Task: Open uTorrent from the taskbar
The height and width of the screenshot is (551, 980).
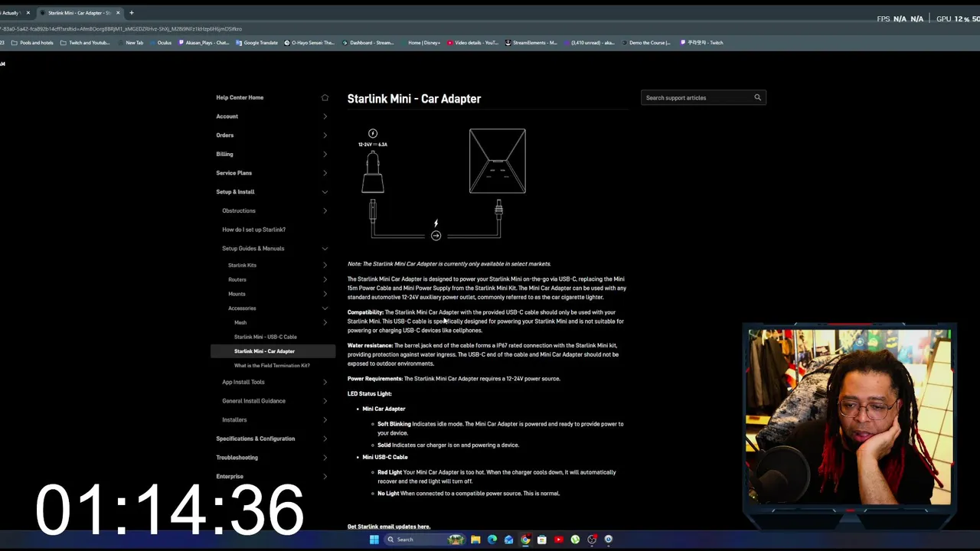Action: [x=575, y=540]
